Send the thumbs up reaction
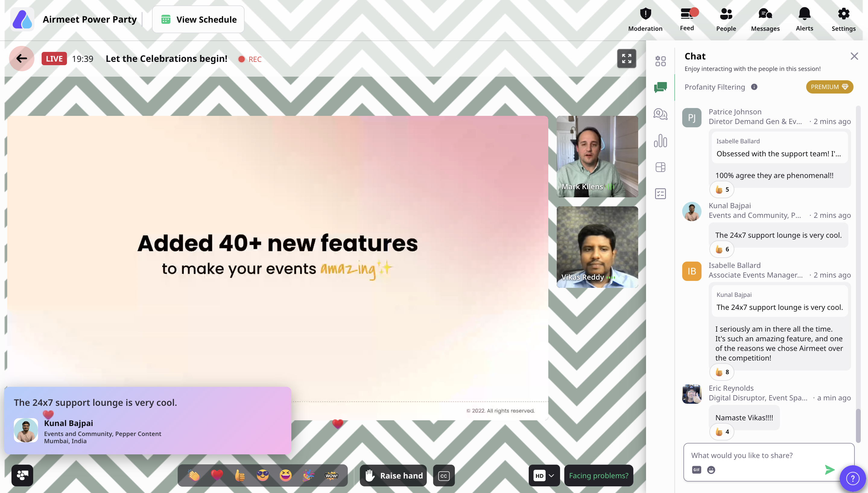868x493 pixels. click(239, 476)
